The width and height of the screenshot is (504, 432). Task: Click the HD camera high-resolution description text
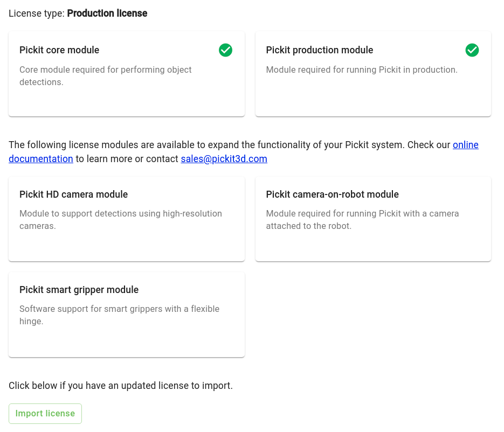[121, 220]
